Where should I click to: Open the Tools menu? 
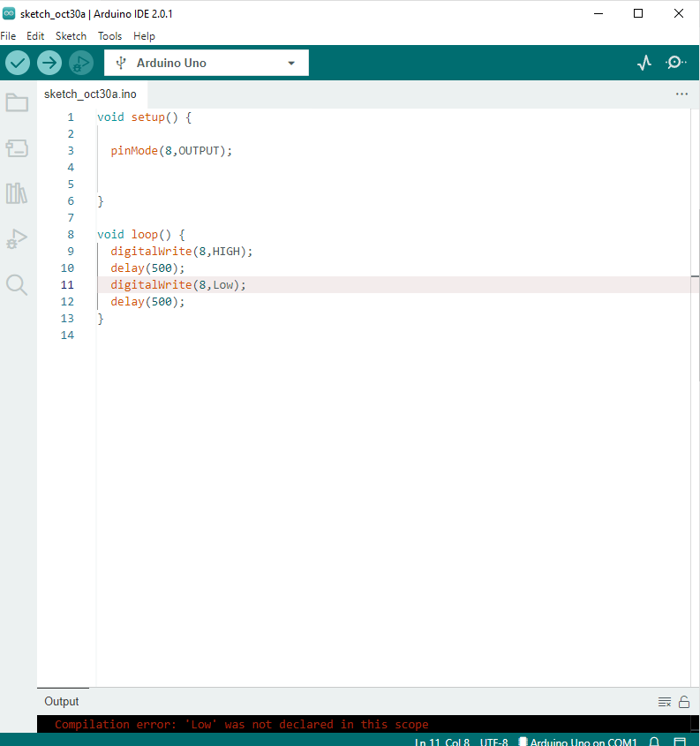tap(109, 36)
